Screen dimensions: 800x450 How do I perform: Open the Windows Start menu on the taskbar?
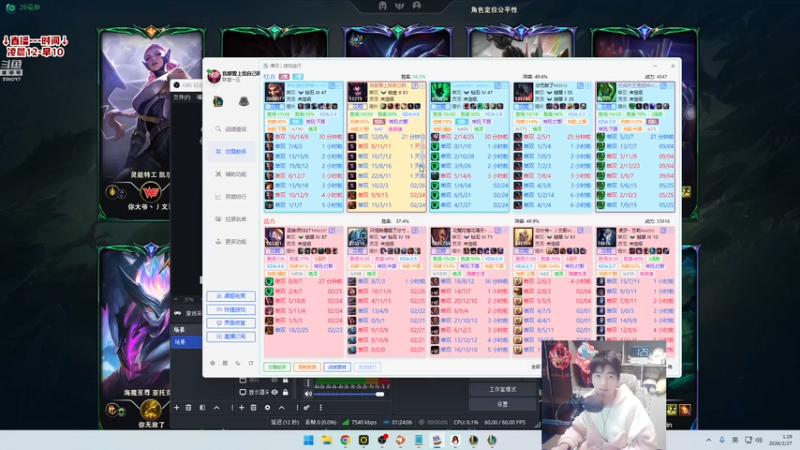309,440
